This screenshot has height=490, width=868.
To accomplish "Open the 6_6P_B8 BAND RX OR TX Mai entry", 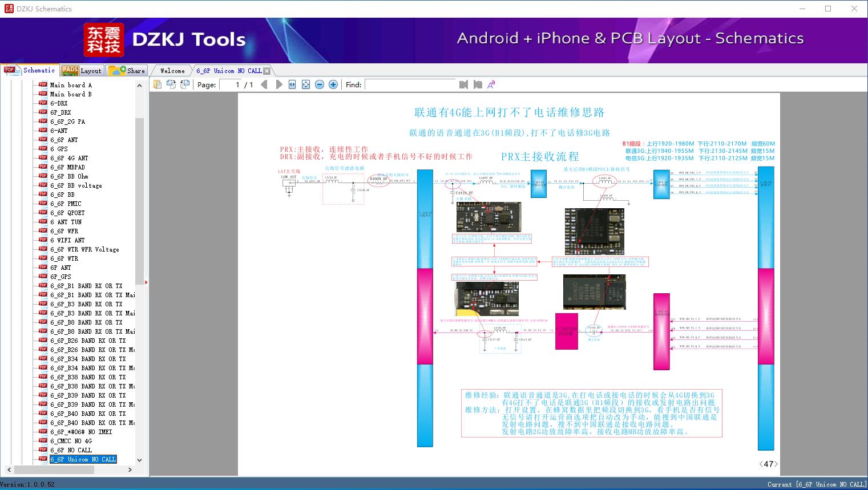I will [x=92, y=331].
